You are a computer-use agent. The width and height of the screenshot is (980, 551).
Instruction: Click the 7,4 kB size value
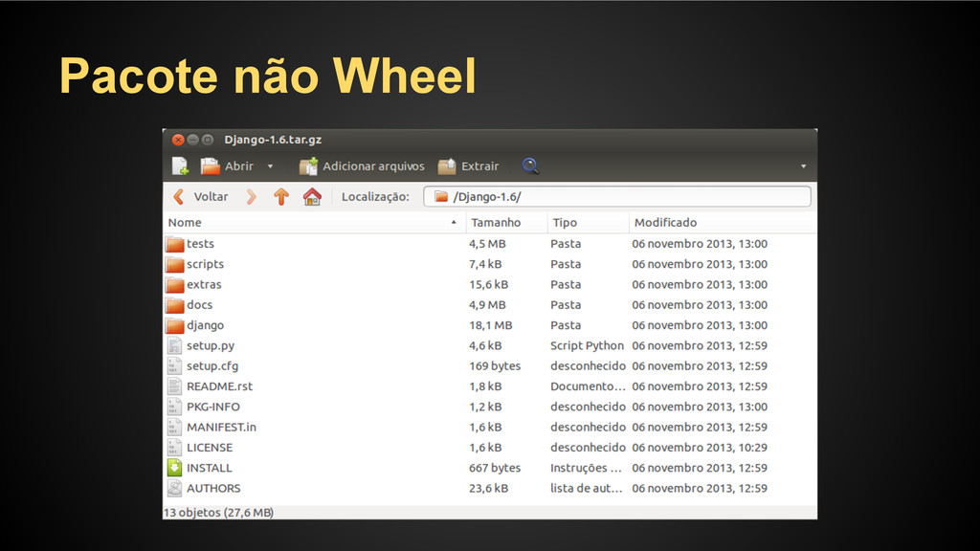tap(485, 264)
